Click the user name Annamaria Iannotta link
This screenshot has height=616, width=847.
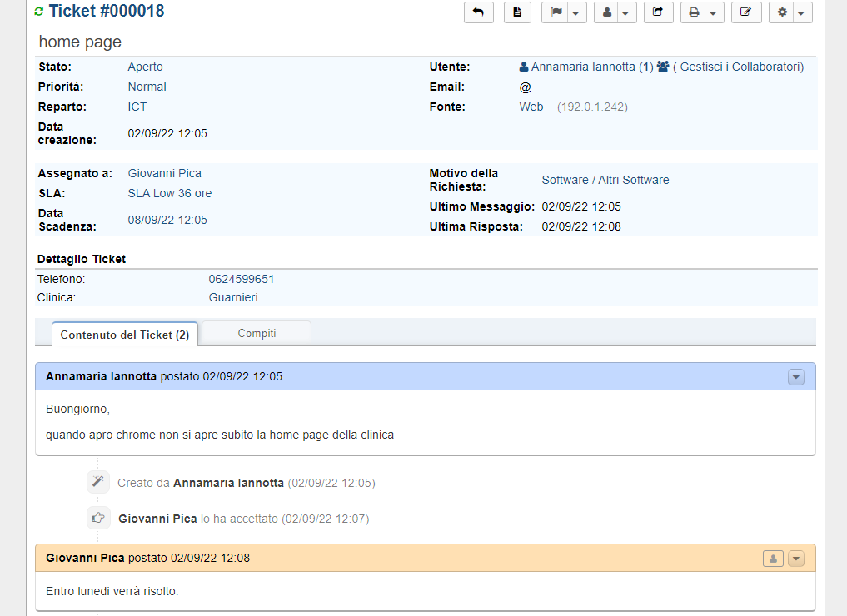point(583,67)
